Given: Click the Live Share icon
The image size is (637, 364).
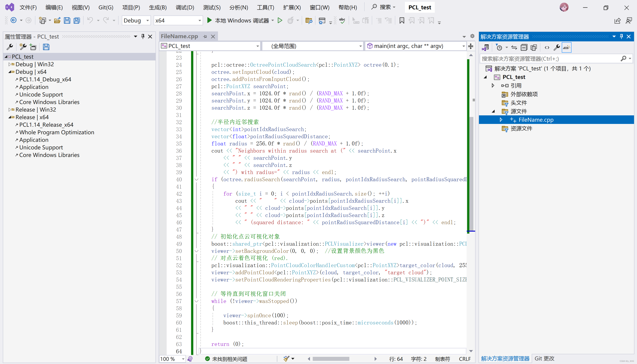Looking at the screenshot, I should click(x=617, y=21).
